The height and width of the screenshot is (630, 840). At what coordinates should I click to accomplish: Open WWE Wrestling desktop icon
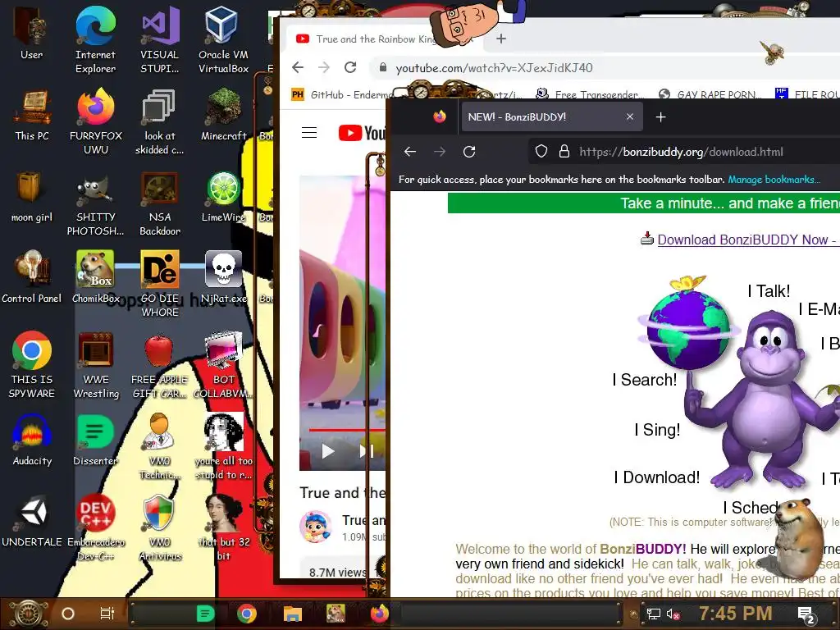click(96, 364)
